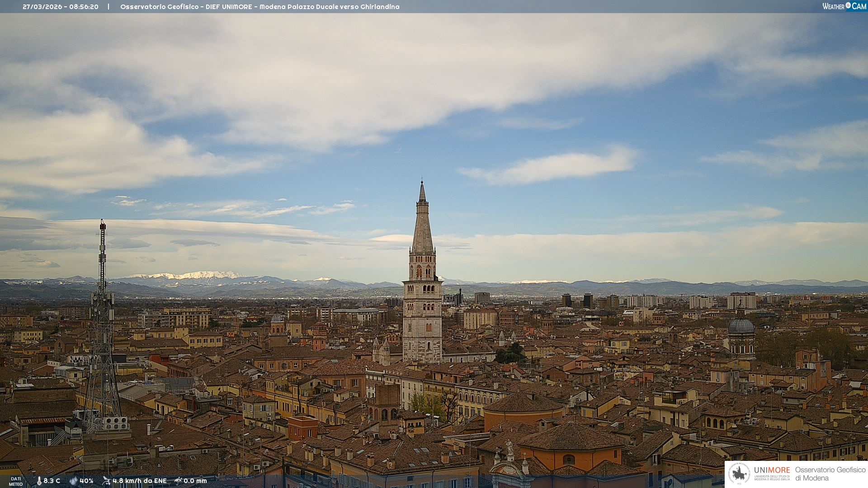Screen dimensions: 868x488
Task: Click the grey church dome on right
Action: click(x=741, y=326)
